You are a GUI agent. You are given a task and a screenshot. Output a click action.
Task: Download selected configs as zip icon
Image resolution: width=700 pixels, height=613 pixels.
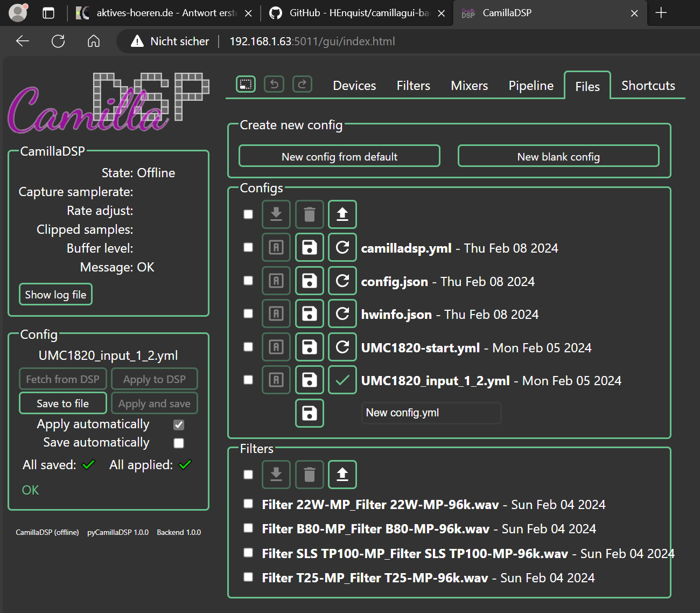276,214
